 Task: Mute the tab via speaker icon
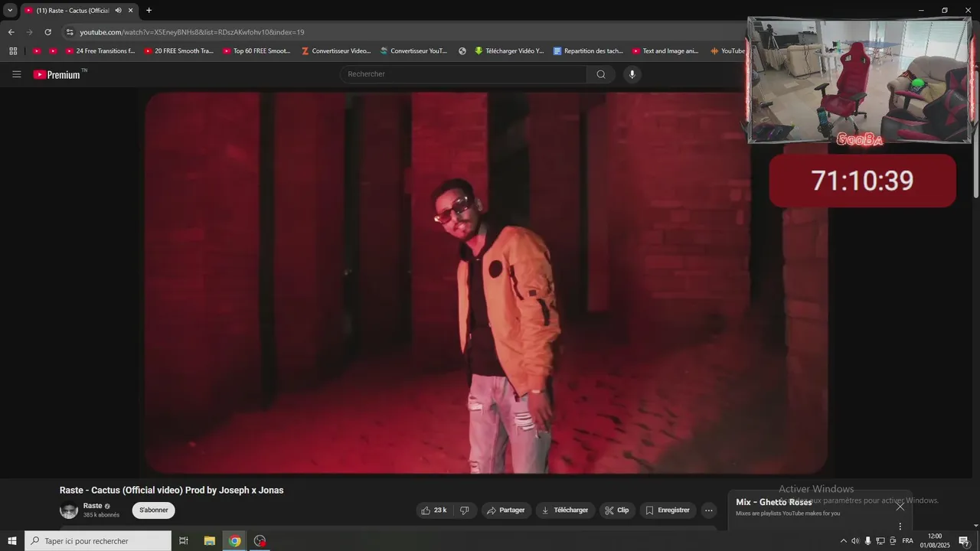[x=118, y=11]
